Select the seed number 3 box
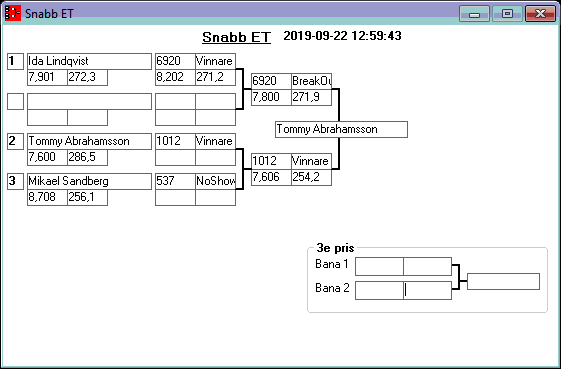Screen dimensions: 561x369 coord(15,181)
